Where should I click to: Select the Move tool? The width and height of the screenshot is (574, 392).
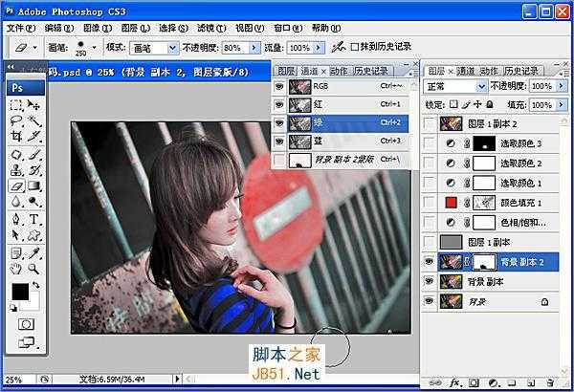34,105
